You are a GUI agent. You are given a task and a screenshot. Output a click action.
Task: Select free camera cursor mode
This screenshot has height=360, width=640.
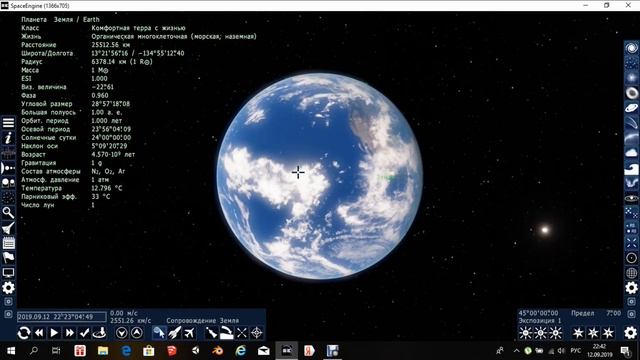click(159, 333)
